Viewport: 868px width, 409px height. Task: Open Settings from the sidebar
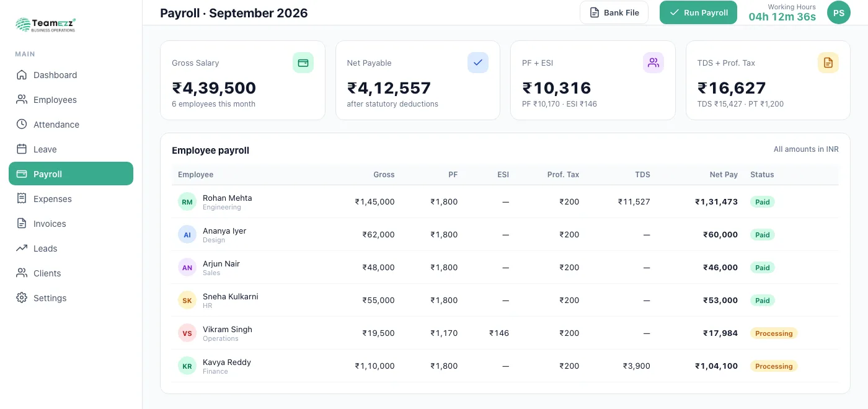point(71,298)
